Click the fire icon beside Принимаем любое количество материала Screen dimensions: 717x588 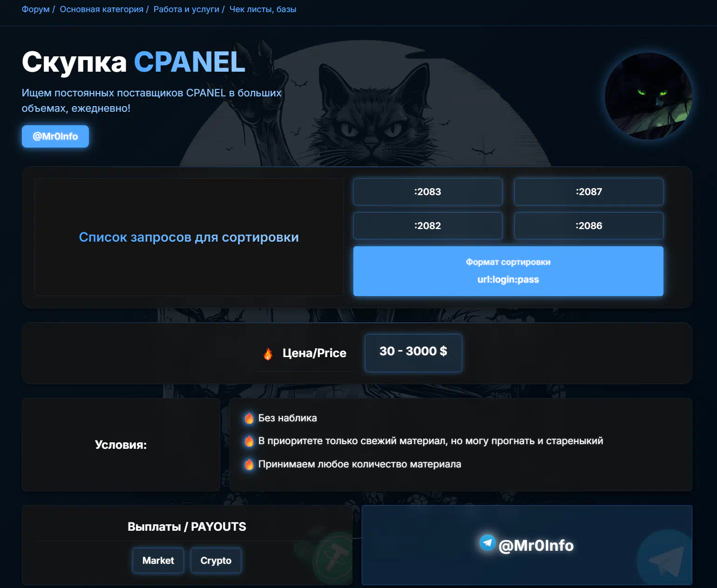[249, 464]
